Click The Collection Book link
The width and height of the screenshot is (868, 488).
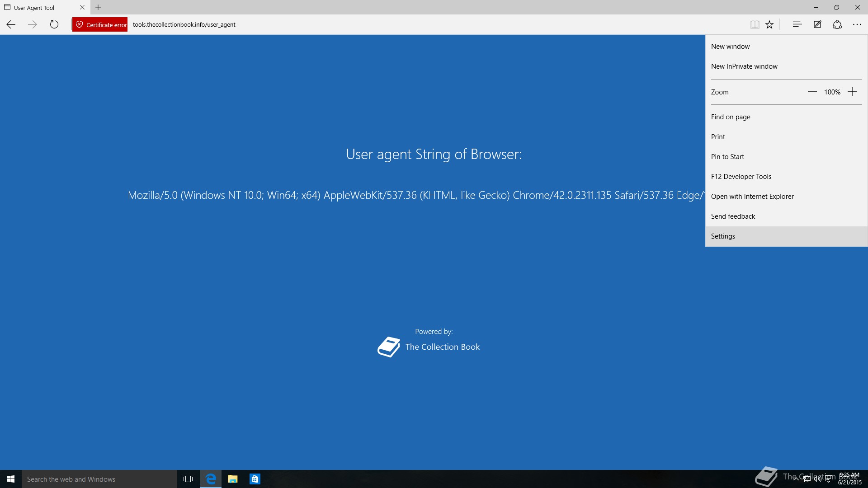(442, 347)
